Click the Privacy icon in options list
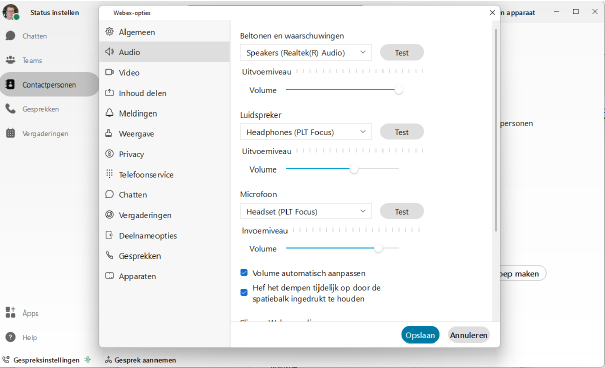Image resolution: width=605 pixels, height=368 pixels. [x=110, y=154]
